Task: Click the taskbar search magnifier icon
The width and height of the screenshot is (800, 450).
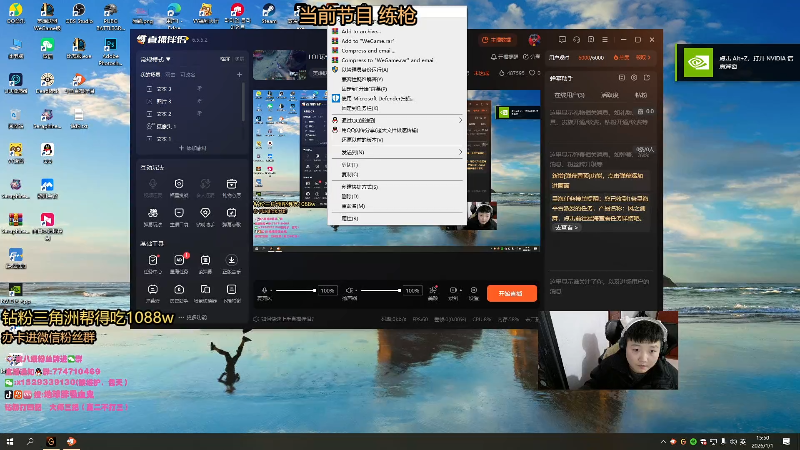Action: click(30, 441)
